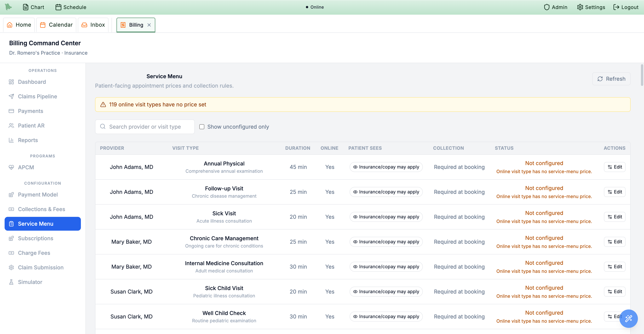Click the warning icon in the no-price banner
Image resolution: width=644 pixels, height=334 pixels.
tap(103, 104)
